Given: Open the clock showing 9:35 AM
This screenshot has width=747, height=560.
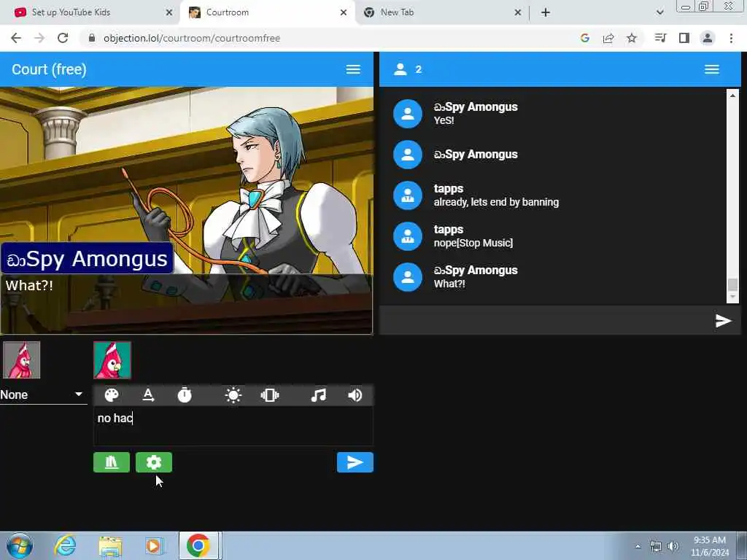Looking at the screenshot, I should (710, 546).
